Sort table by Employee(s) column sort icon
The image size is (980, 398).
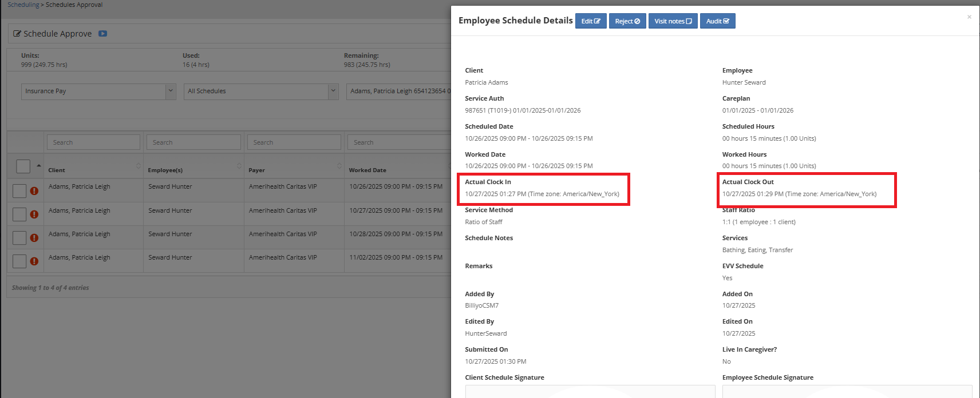[x=239, y=166]
